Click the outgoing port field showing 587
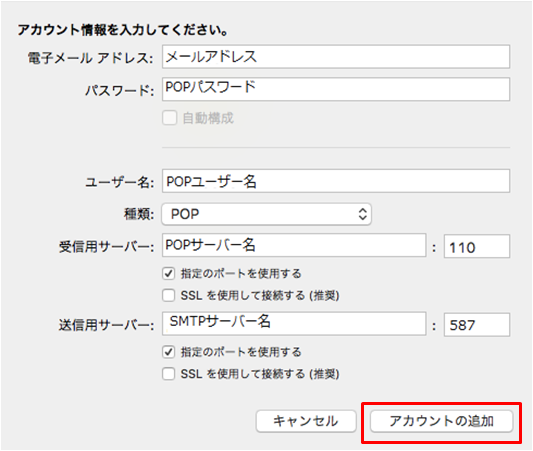The image size is (533, 451). [x=477, y=325]
